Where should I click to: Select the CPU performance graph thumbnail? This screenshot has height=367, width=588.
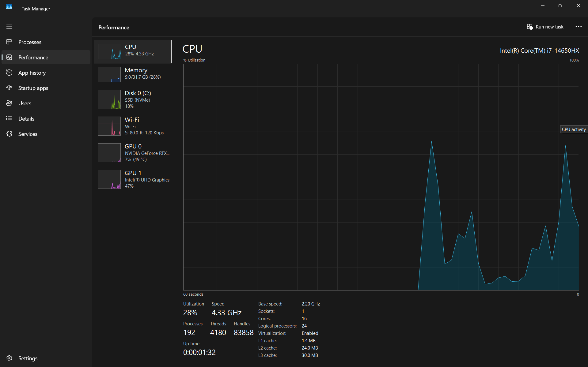[109, 51]
